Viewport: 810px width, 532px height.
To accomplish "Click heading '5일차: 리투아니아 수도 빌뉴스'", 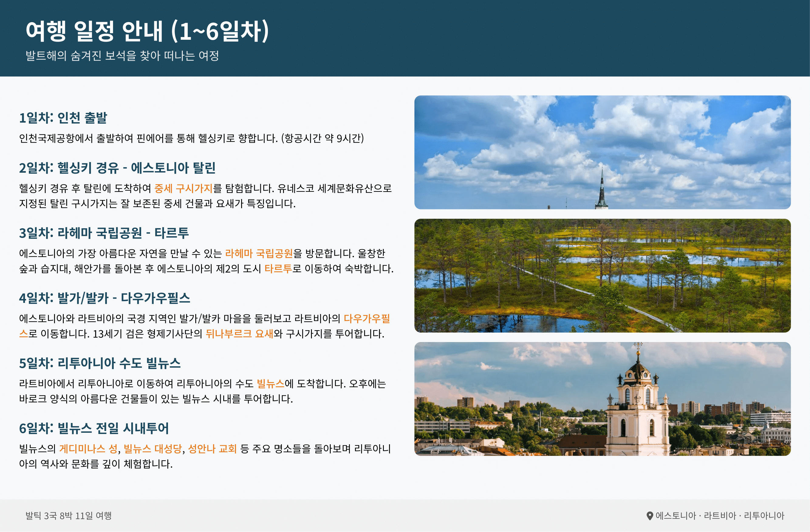I will 100,363.
